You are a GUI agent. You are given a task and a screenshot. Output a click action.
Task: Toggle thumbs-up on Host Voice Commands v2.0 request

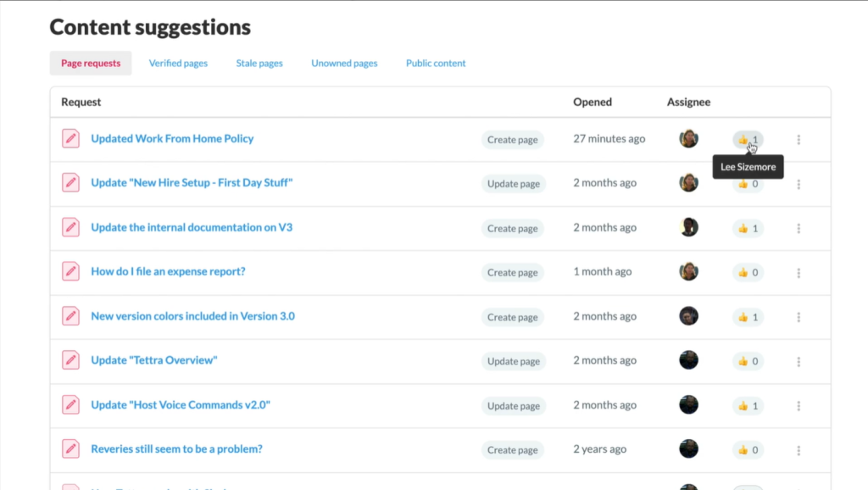[x=748, y=405]
